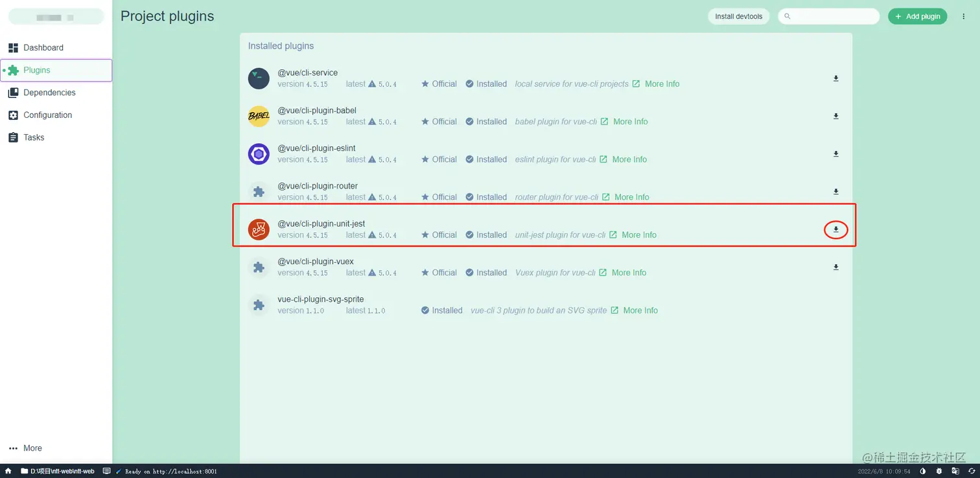The width and height of the screenshot is (980, 478).
Task: Click update icon for @vue/cli-plugin-unit-jest
Action: 835,229
